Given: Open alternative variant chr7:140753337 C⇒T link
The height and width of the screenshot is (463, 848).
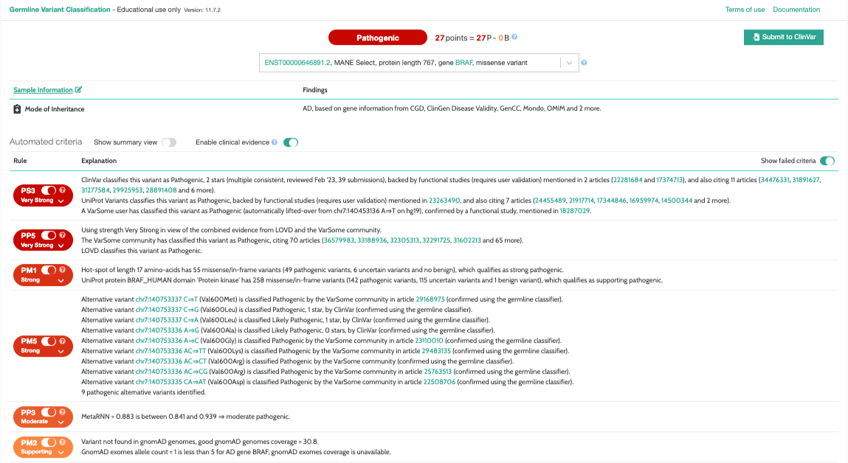Looking at the screenshot, I should [167, 299].
